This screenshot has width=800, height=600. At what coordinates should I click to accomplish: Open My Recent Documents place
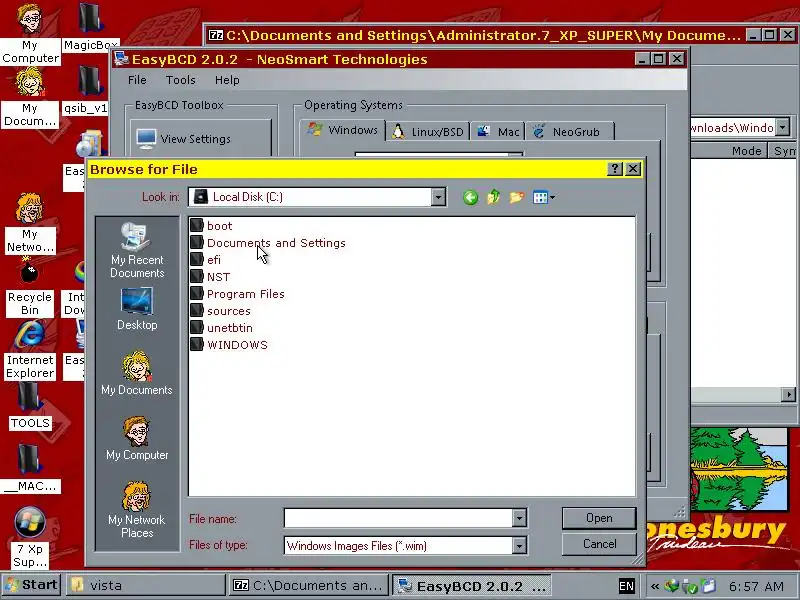point(137,251)
